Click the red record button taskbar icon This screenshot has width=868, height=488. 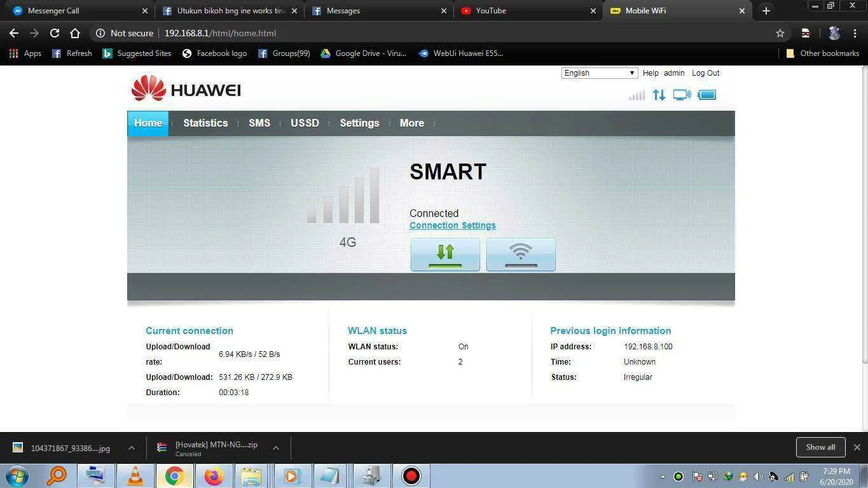pos(411,476)
